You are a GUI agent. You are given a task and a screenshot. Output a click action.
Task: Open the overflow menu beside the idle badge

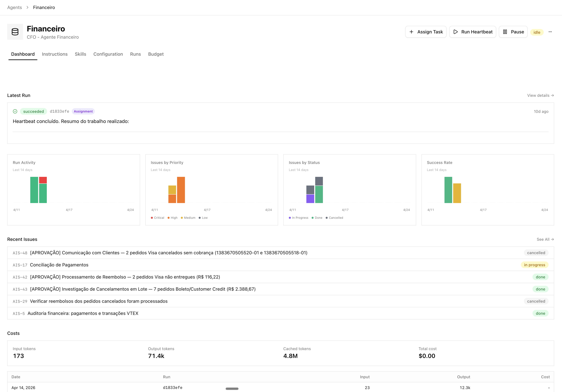click(551, 32)
